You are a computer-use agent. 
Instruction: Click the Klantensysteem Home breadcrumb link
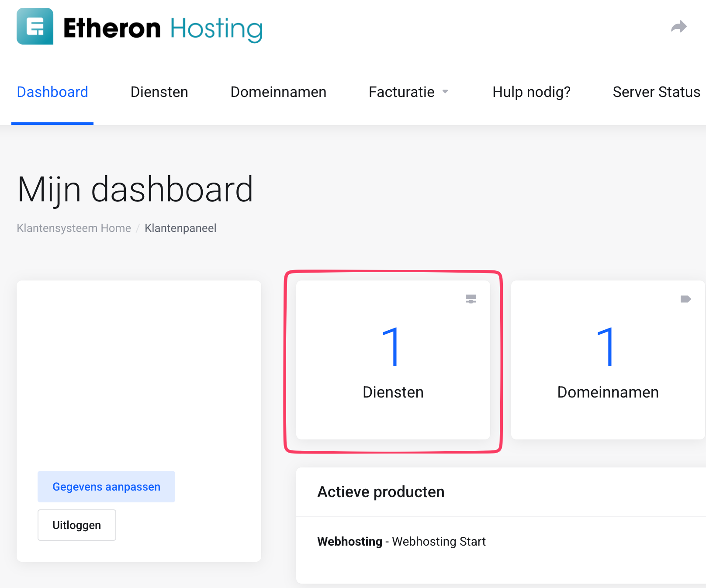(74, 228)
